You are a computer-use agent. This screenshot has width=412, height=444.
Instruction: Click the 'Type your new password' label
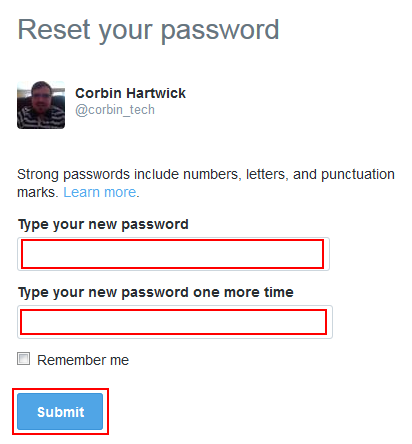point(103,224)
